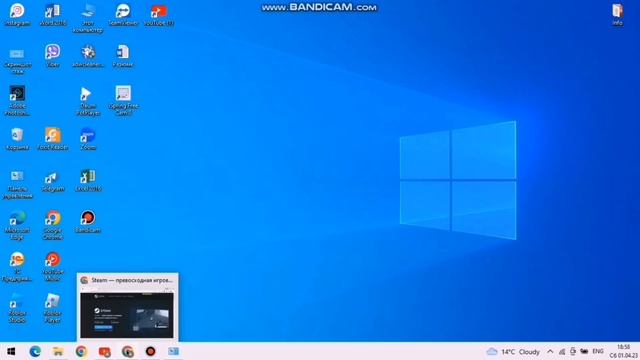Click the Chrome taskbar icon with profile badge
Image resolution: width=640 pixels, height=360 pixels.
pos(127,351)
